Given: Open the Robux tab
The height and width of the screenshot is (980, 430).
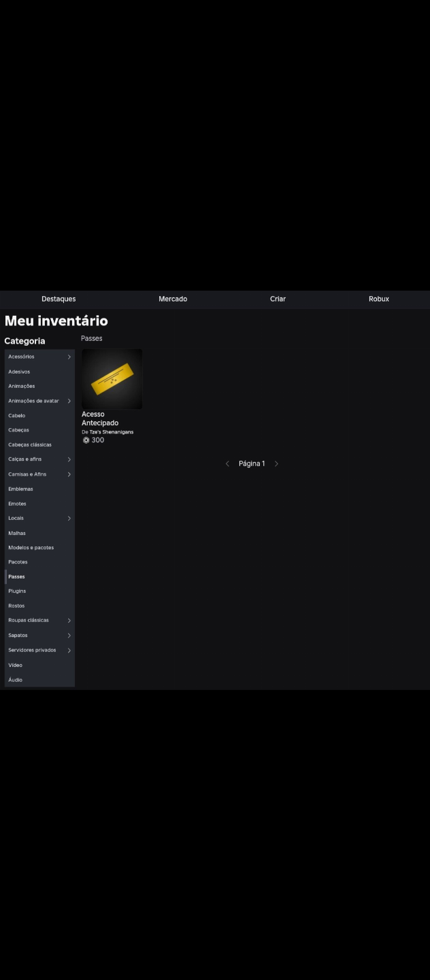Looking at the screenshot, I should 379,299.
